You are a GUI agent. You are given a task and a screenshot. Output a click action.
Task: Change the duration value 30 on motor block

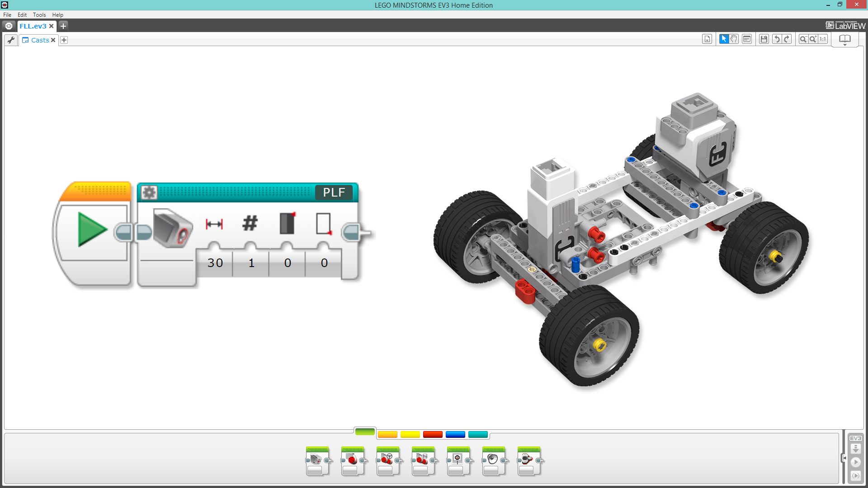click(216, 263)
